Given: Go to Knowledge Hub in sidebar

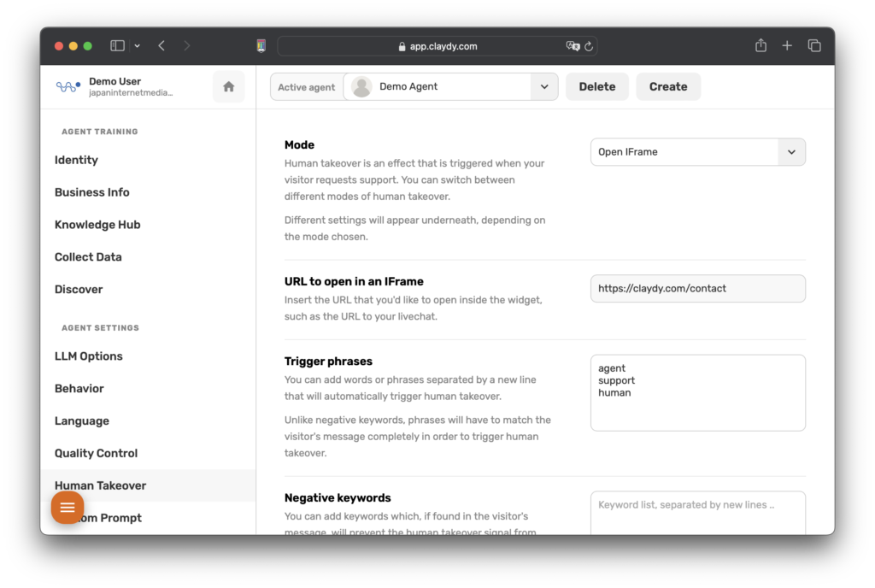Looking at the screenshot, I should click(x=97, y=225).
